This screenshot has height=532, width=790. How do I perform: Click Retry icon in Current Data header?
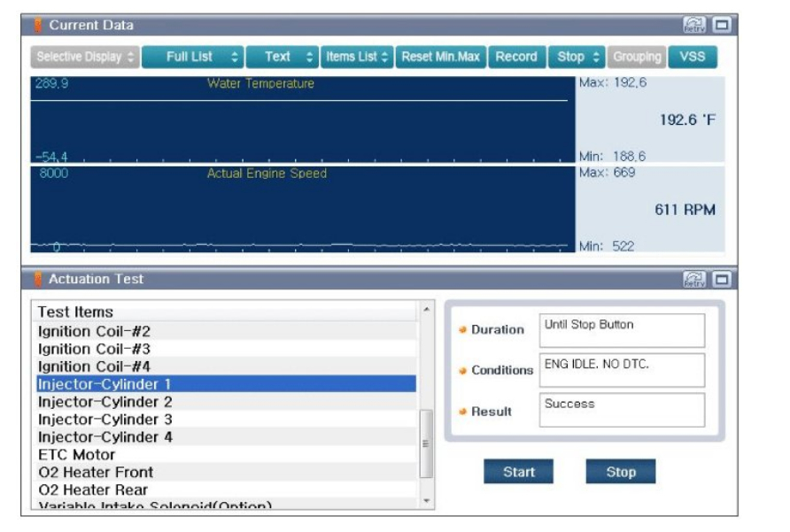(x=694, y=25)
